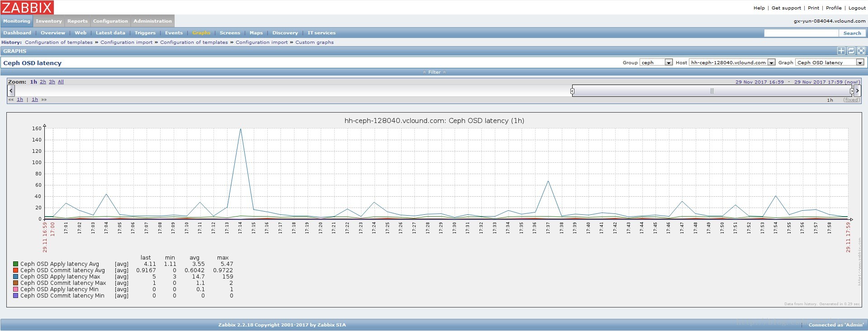Go to Events submenu
The width and height of the screenshot is (868, 331).
pyautogui.click(x=174, y=33)
